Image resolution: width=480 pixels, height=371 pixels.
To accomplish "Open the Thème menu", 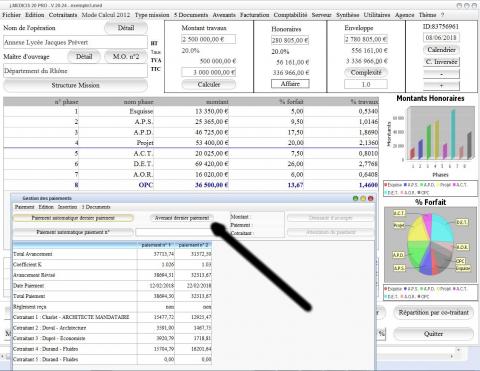I will (427, 15).
